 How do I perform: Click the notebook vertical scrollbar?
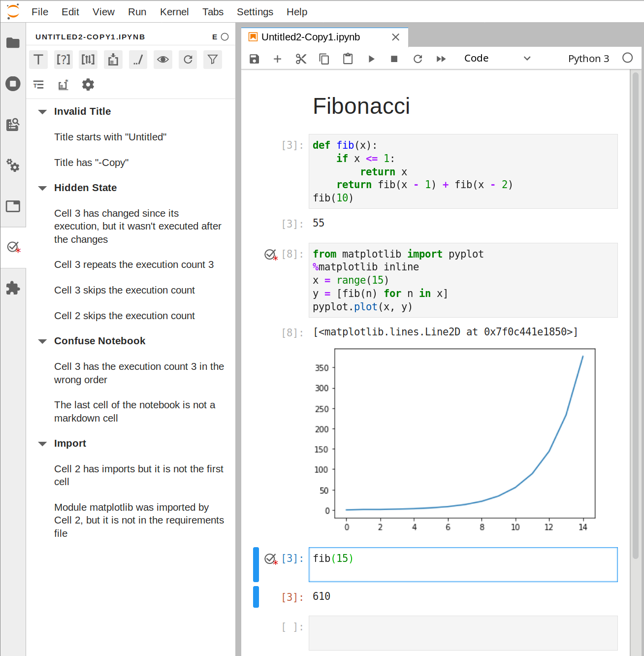pos(636,315)
